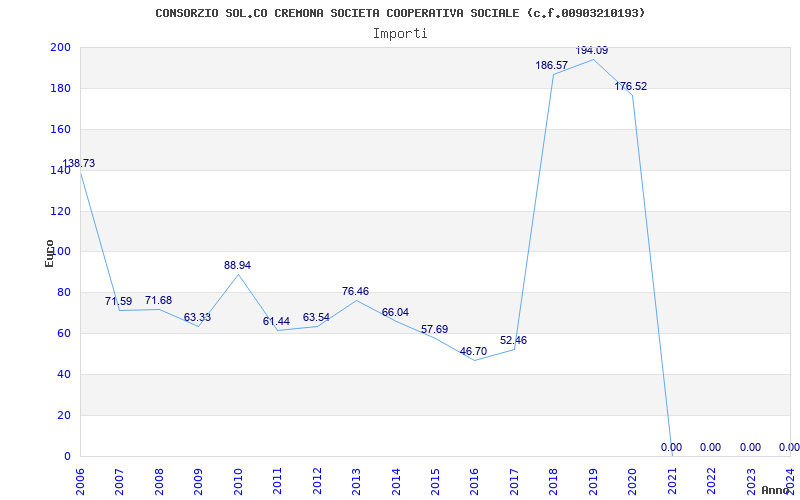Click the Importi subtitle
The width and height of the screenshot is (800, 500).
(x=400, y=34)
